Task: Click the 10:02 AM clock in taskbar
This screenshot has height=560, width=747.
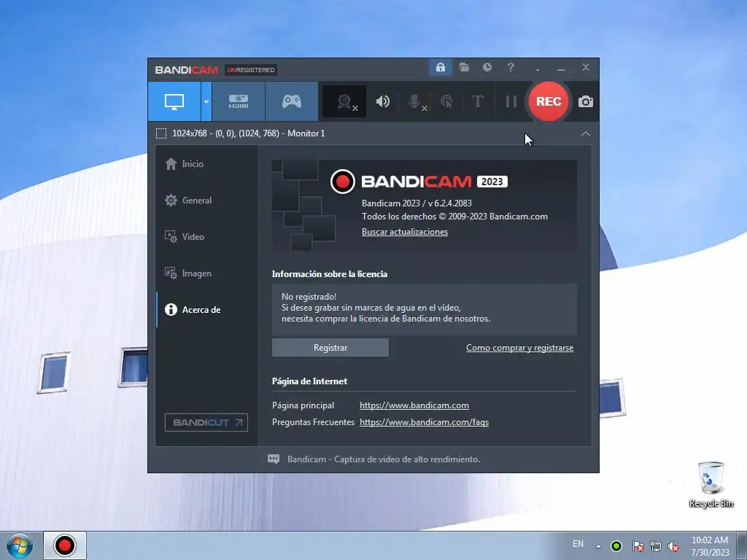Action: 710,540
